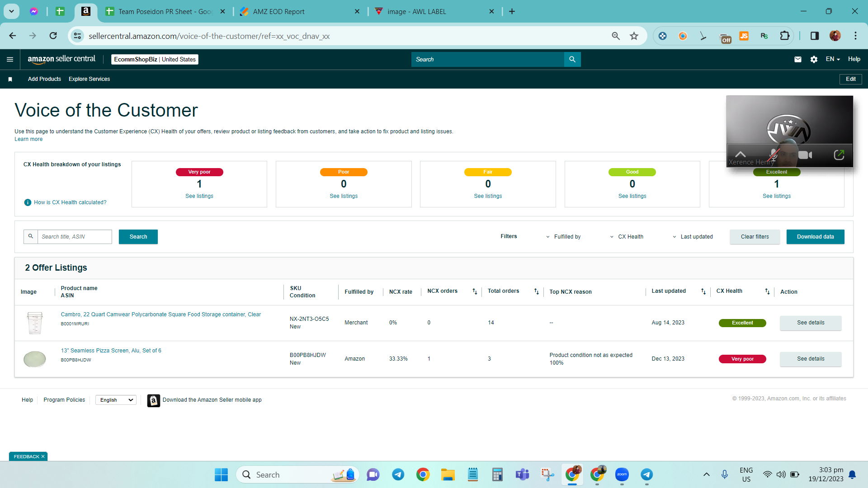Expand the Zoom overlay chevron
Screen dimensions: 868x488
pyautogui.click(x=740, y=154)
